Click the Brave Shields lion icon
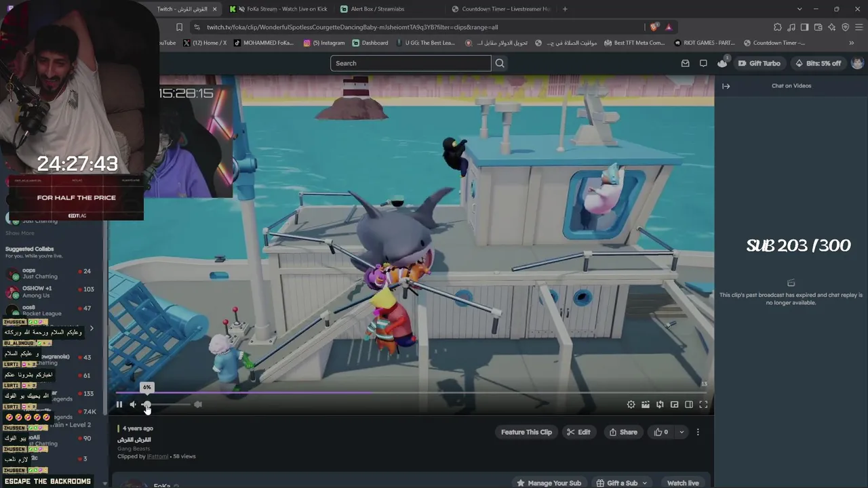The width and height of the screenshot is (868, 488). coord(654,27)
